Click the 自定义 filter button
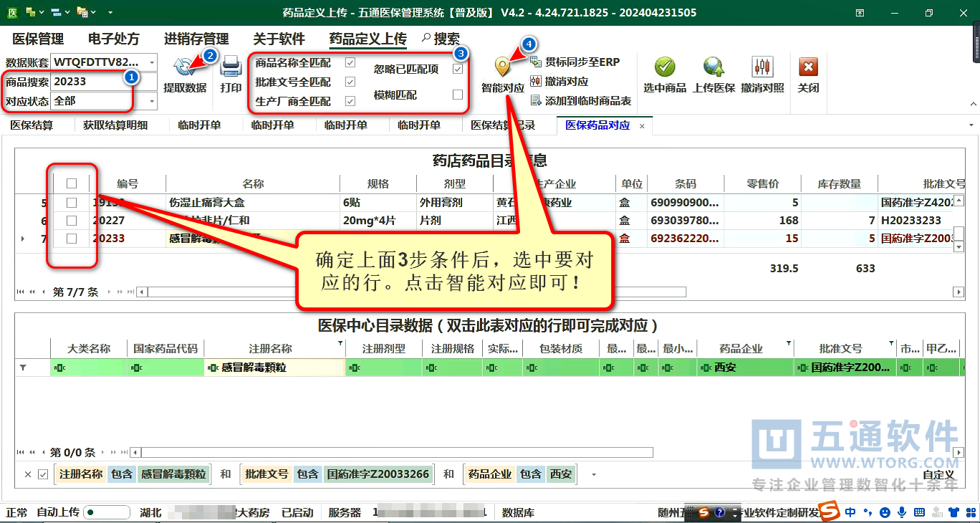The width and height of the screenshot is (980, 523). [938, 474]
